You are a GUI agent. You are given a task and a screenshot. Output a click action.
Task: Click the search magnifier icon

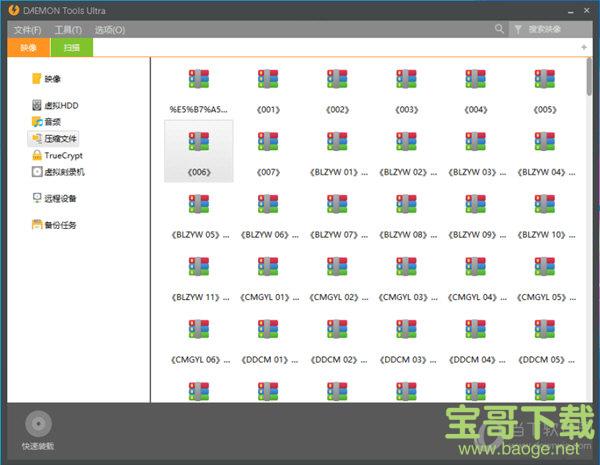pos(499,29)
